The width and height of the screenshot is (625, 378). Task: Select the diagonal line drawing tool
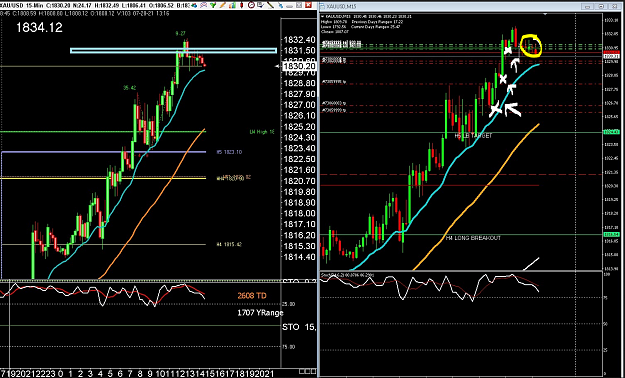(271, 5)
